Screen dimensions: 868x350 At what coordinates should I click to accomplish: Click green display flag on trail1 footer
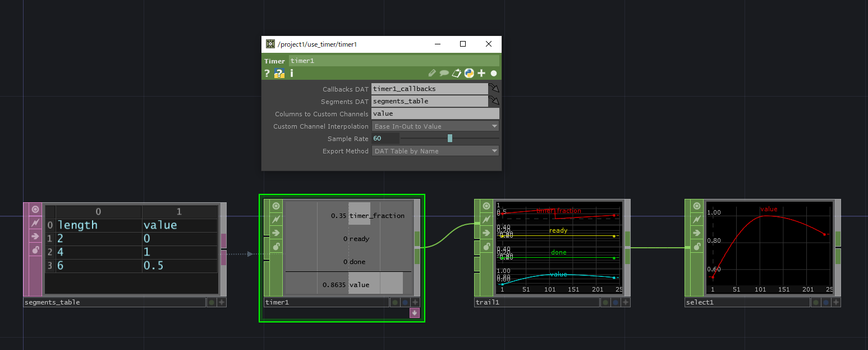click(605, 302)
